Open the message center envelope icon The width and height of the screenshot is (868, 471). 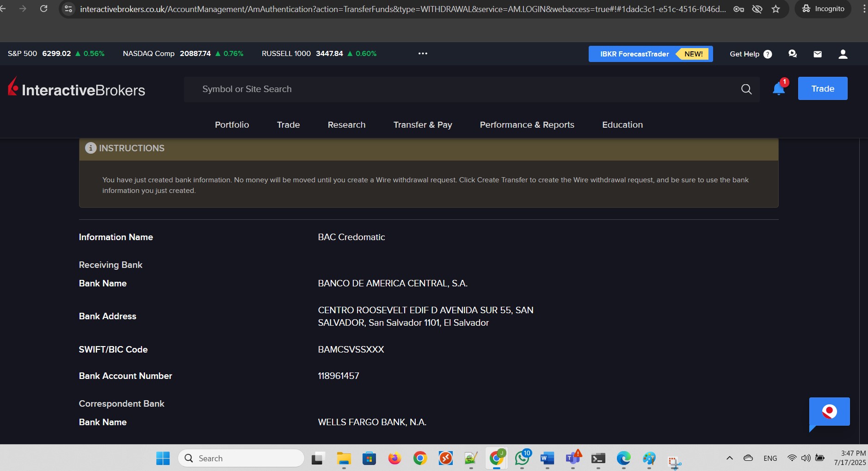point(818,54)
